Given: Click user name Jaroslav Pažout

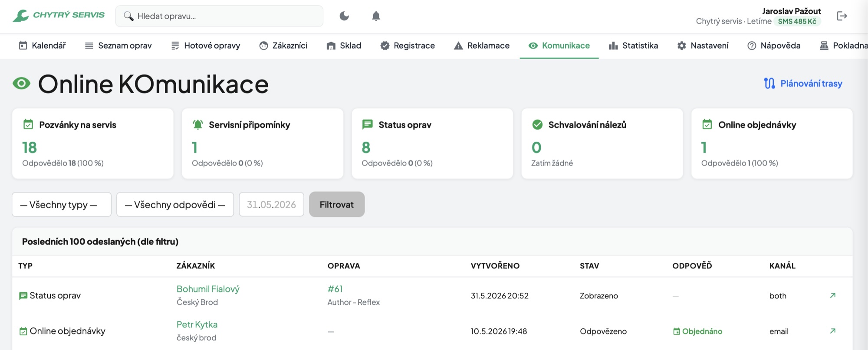Looking at the screenshot, I should (792, 11).
